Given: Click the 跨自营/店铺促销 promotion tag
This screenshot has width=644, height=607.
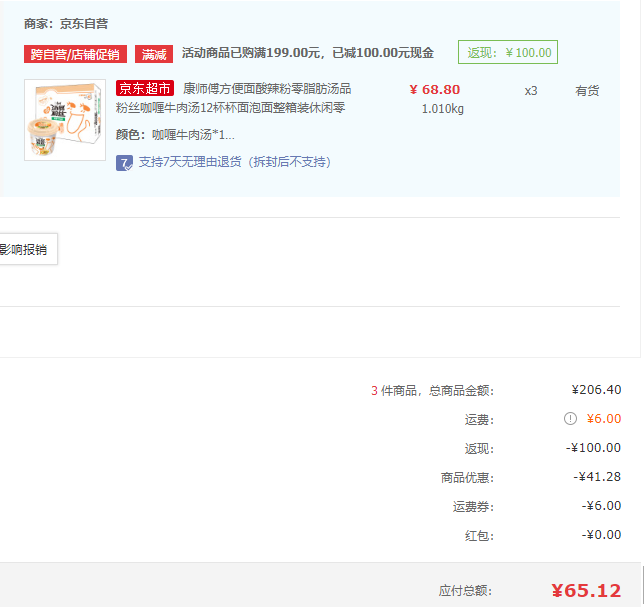Looking at the screenshot, I should (75, 54).
